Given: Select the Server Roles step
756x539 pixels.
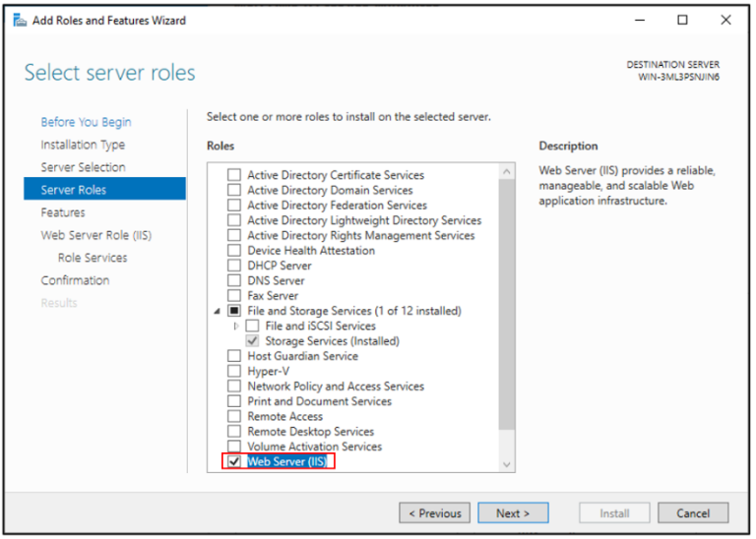Looking at the screenshot, I should [x=104, y=189].
